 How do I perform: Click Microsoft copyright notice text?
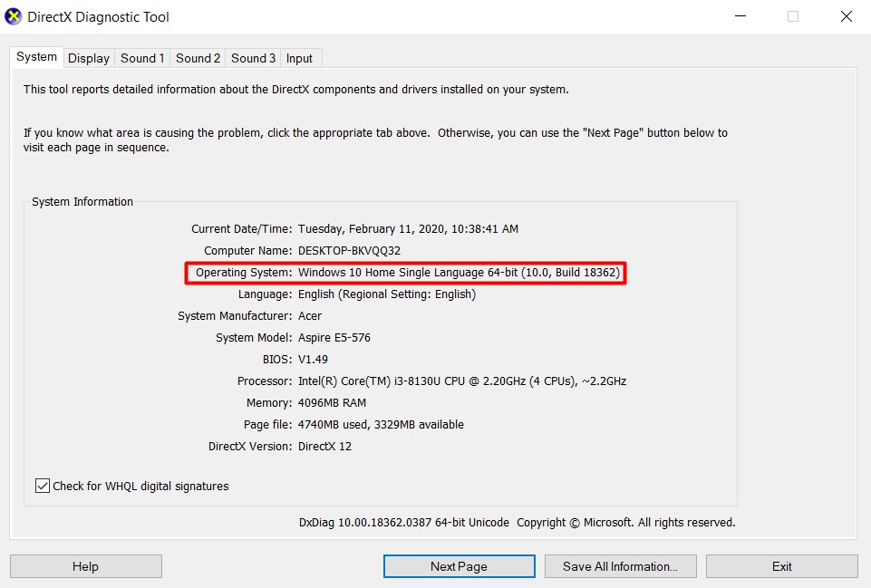(626, 523)
